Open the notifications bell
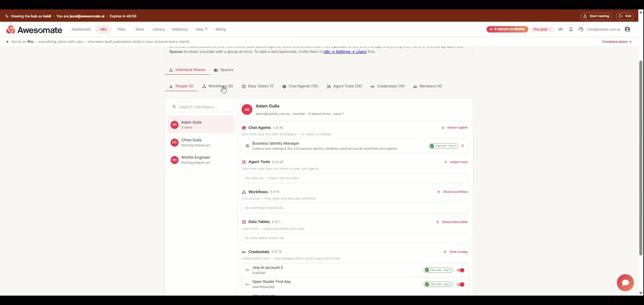 pos(571,29)
